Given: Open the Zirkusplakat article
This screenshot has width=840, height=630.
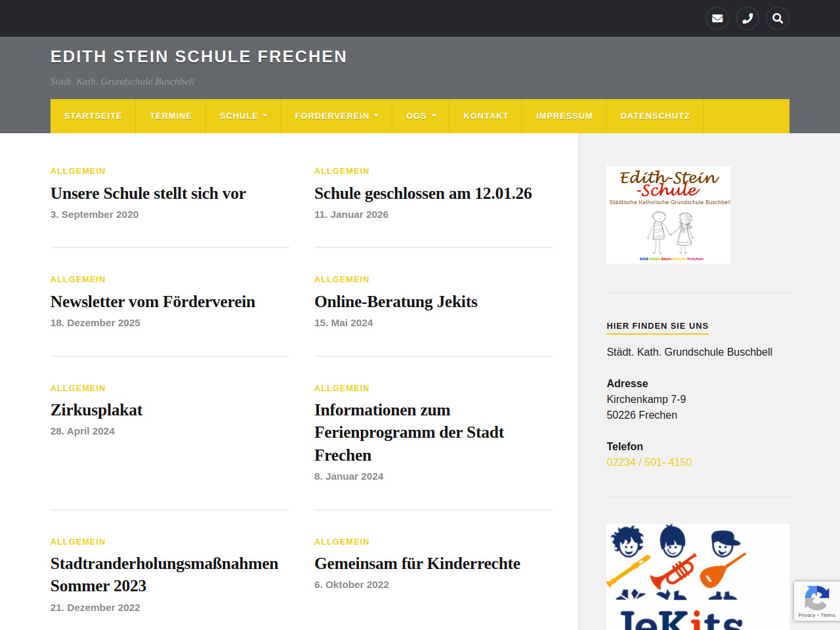Looking at the screenshot, I should coord(96,410).
